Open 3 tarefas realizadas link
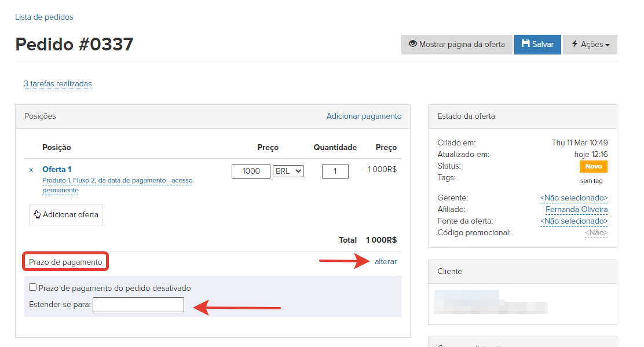 tap(57, 84)
